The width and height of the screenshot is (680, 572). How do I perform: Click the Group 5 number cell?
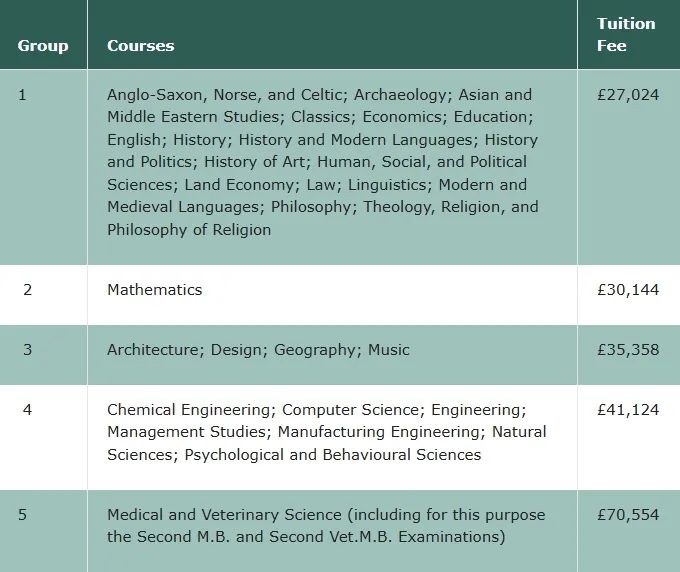click(43, 531)
